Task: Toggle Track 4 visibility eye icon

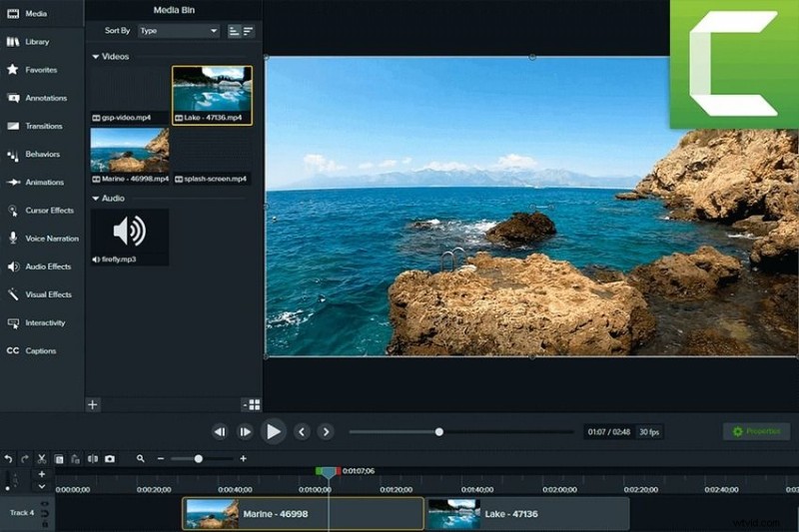Action: (45, 503)
